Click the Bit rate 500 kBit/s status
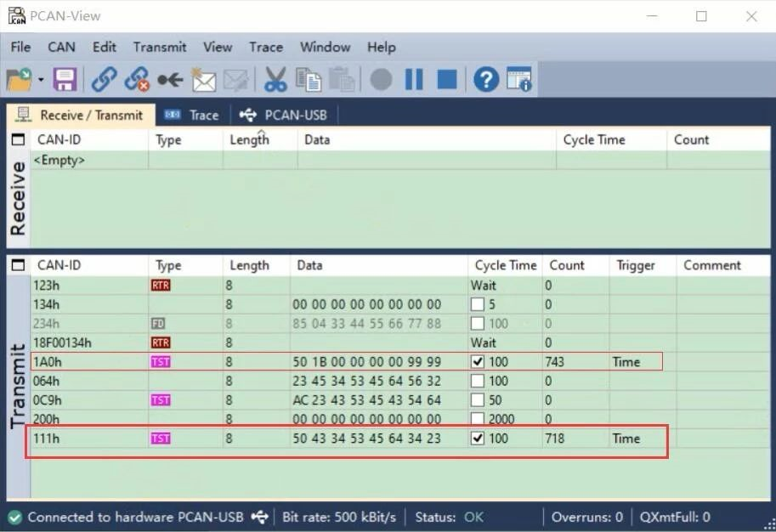Viewport: 776px width, 532px height. tap(339, 518)
